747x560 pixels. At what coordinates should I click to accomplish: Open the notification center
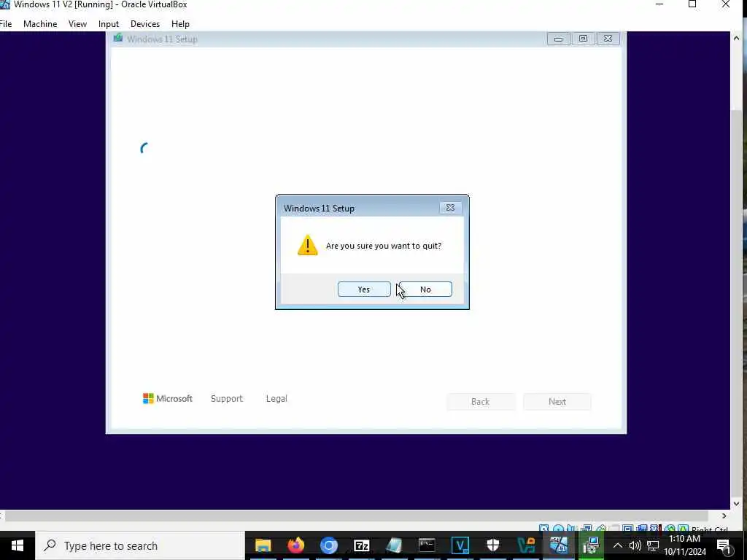[x=724, y=545]
